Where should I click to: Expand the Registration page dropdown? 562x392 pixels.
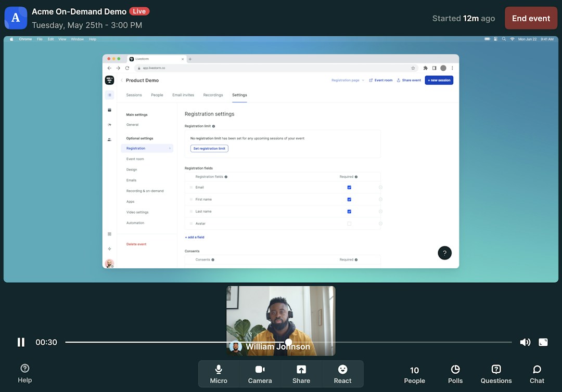[x=348, y=80]
